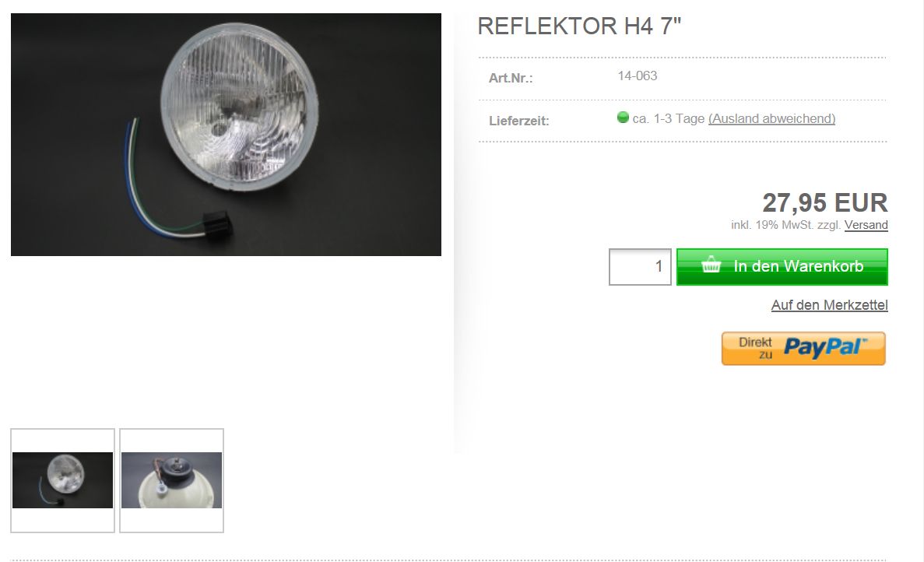Click the ca. 1-3 Tage delivery text
Image resolution: width=924 pixels, height=562 pixels.
[x=668, y=118]
